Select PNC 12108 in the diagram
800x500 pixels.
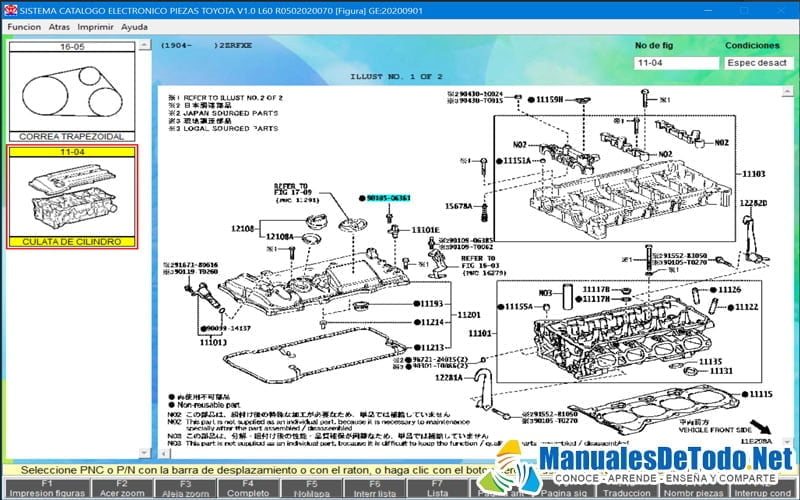click(242, 229)
